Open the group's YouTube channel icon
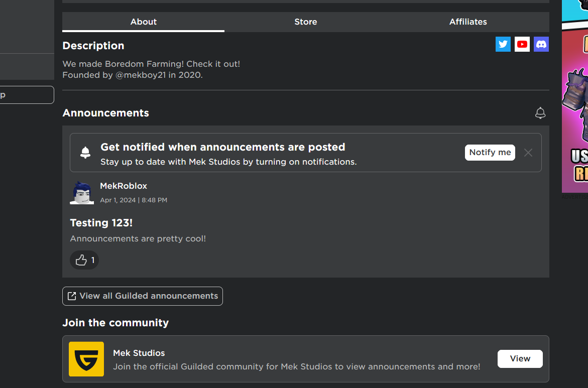Screen dimensions: 588x388 click(522, 44)
